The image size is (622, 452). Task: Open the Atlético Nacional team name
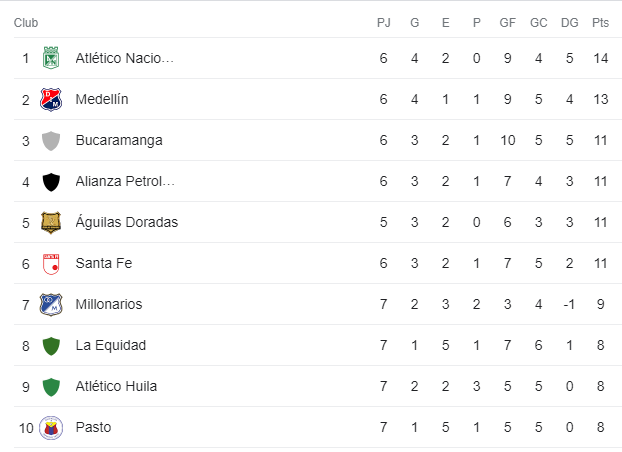[125, 58]
